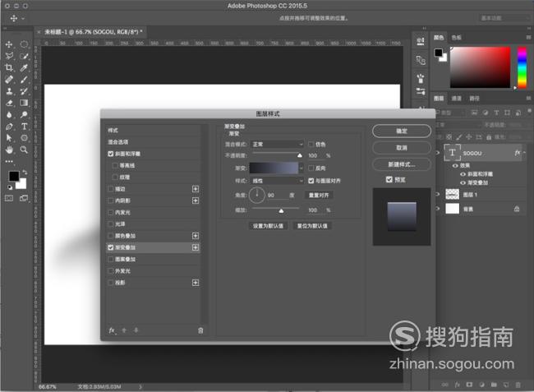Click the 确定 (OK) button
The width and height of the screenshot is (534, 392).
coord(402,131)
